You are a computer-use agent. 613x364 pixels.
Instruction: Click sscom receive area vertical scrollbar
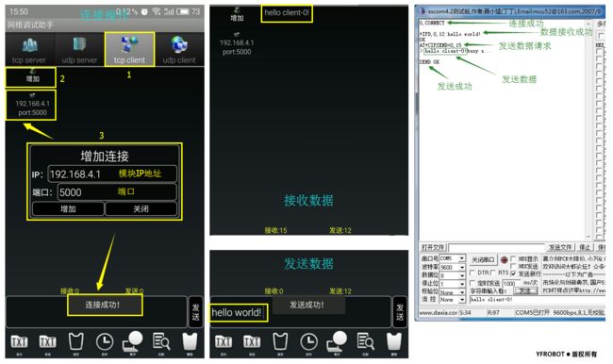588,129
